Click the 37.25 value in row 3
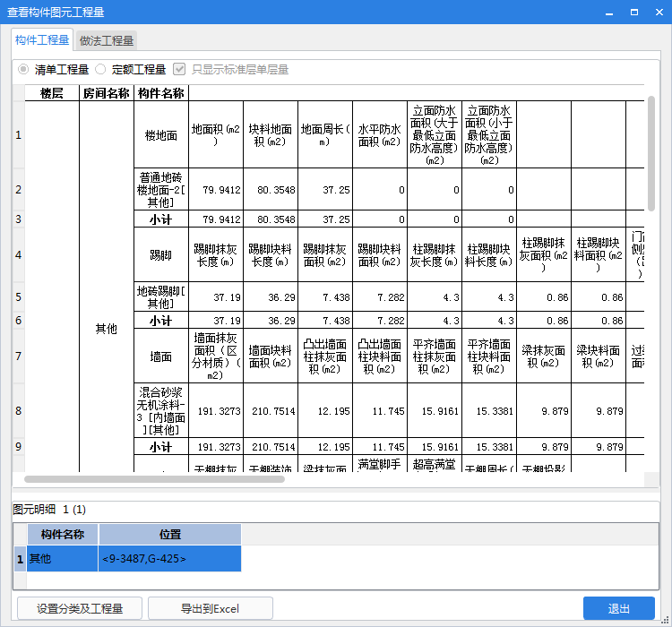This screenshot has height=627, width=672. [325, 219]
